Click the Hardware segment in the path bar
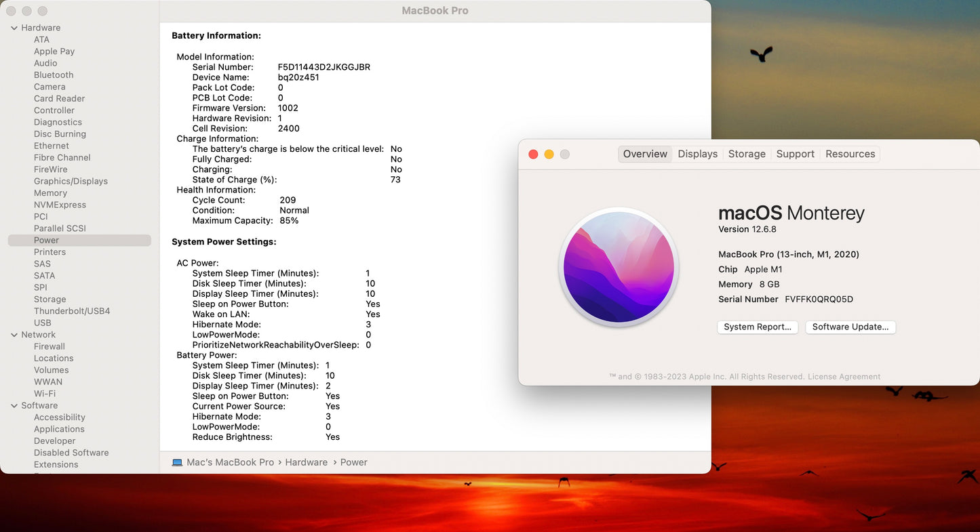980x532 pixels. (306, 462)
